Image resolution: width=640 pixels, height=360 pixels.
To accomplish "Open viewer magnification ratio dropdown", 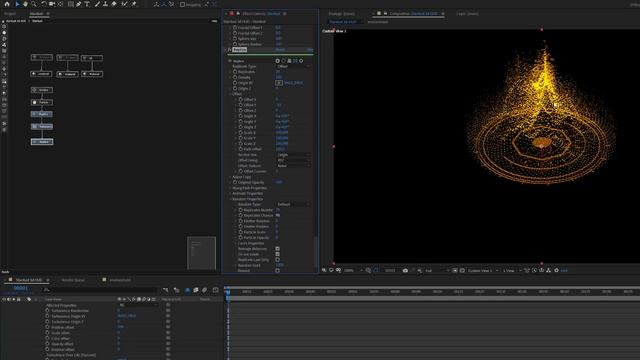I will click(x=353, y=270).
